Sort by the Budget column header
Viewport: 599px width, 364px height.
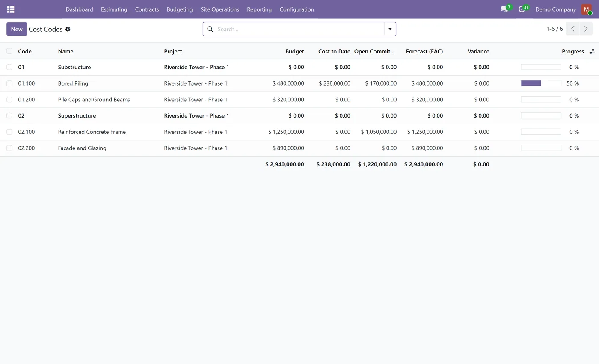pos(294,51)
